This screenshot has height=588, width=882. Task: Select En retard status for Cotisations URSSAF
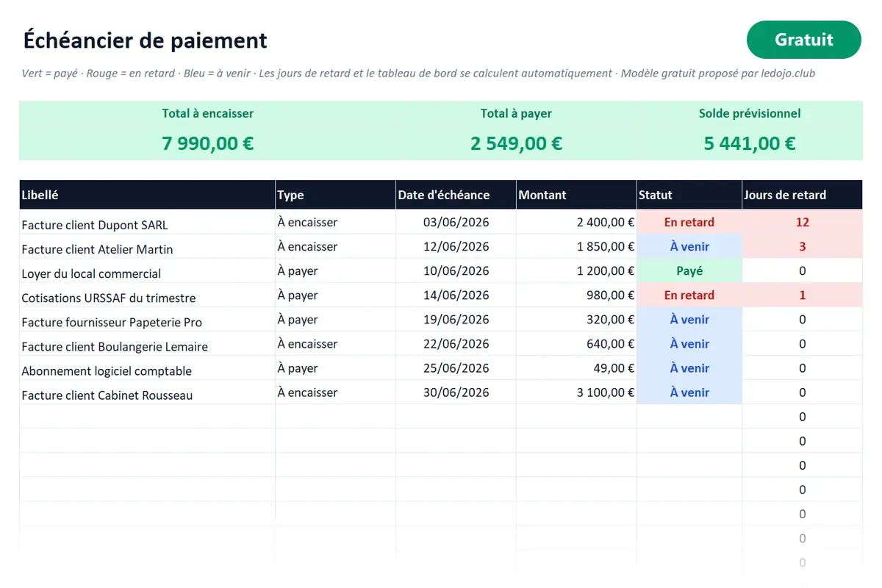[x=689, y=295]
